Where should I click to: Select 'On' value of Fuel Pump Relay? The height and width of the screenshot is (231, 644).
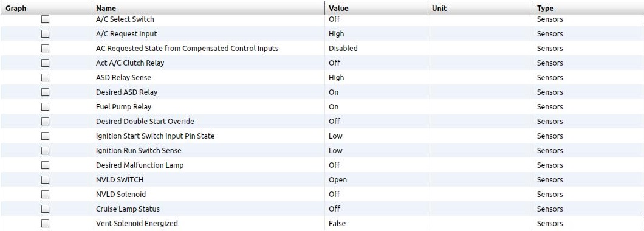(x=334, y=106)
